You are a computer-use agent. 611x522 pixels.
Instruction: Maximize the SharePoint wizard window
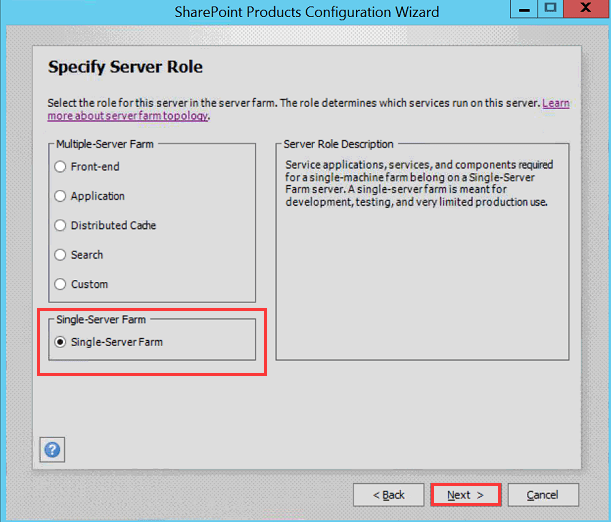[550, 9]
